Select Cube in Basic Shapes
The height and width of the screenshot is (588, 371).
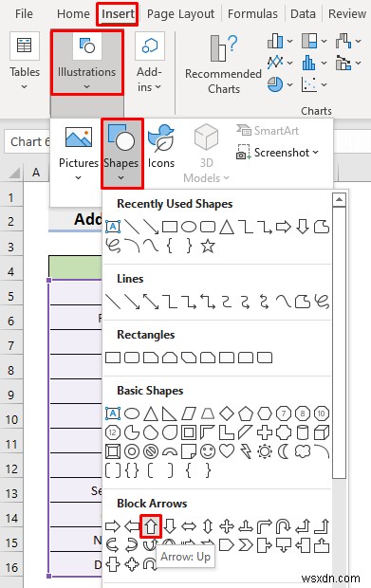click(322, 432)
